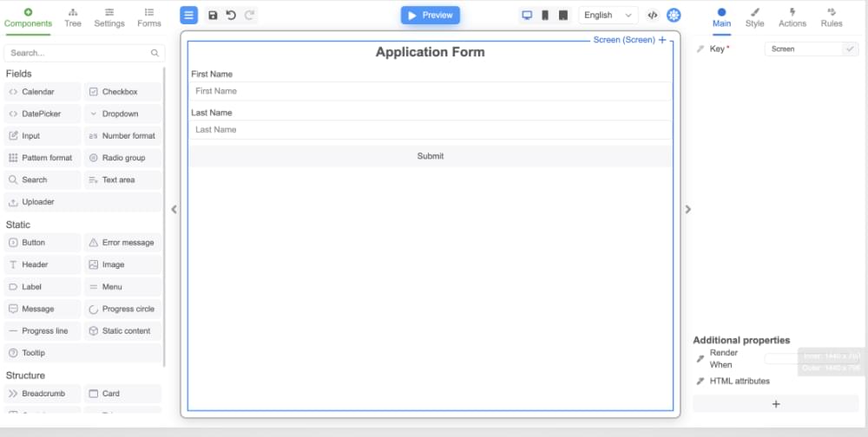The height and width of the screenshot is (437, 868).
Task: Click the wand icon beside Key
Action: [700, 49]
